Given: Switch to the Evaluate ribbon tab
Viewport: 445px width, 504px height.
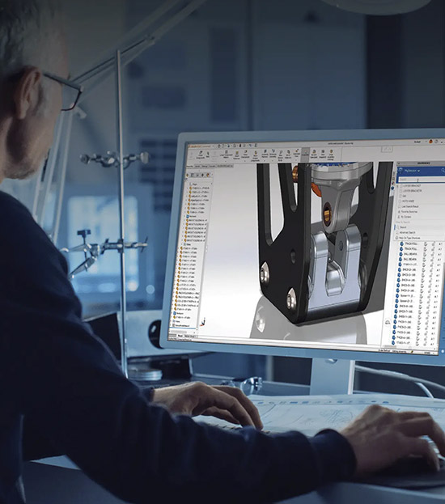Looking at the screenshot, I should pyautogui.click(x=212, y=166).
